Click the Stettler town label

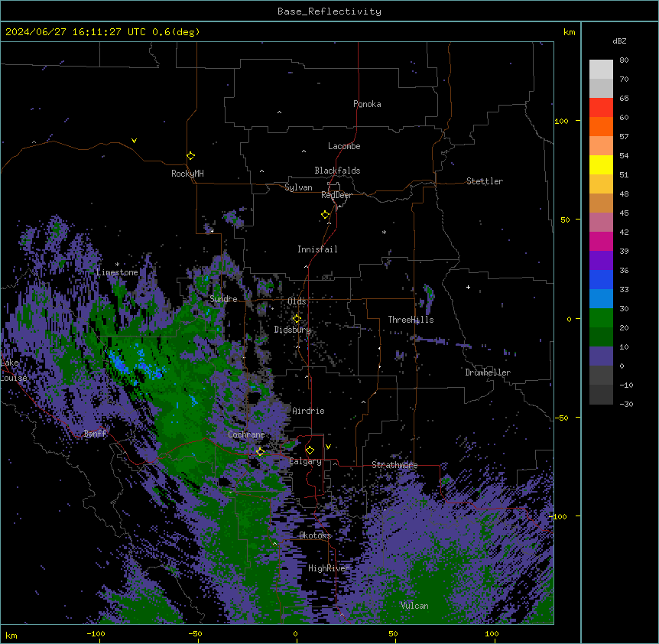tap(485, 181)
